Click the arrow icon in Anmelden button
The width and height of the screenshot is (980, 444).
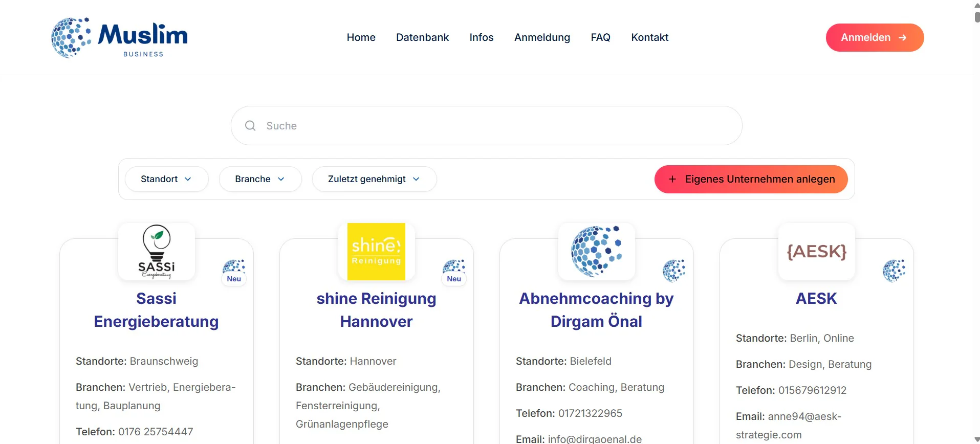point(903,37)
